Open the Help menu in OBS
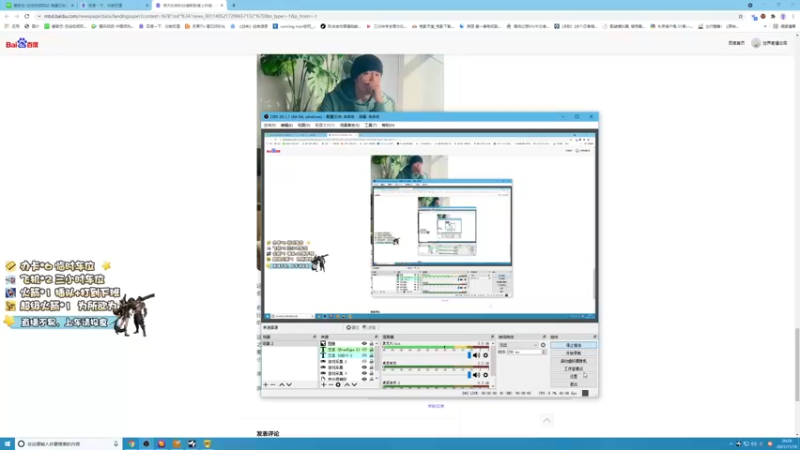The image size is (800, 450). coord(387,125)
